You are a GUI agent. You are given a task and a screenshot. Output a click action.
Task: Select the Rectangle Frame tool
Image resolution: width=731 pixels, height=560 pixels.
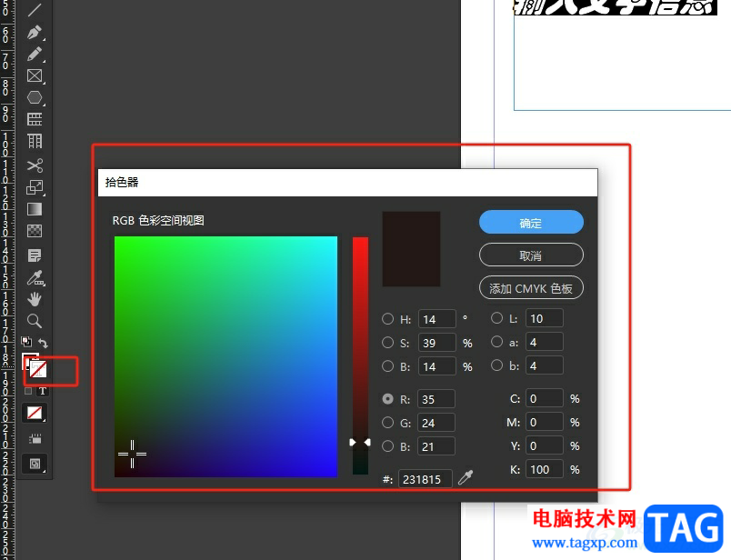pyautogui.click(x=35, y=76)
